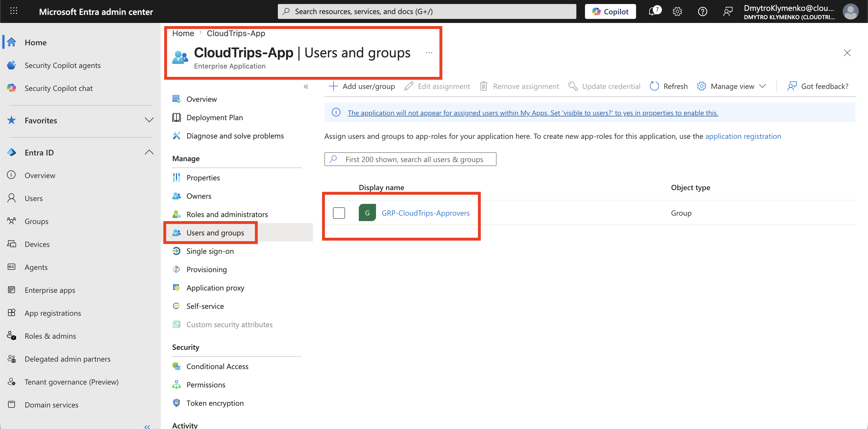Click Got feedback?
This screenshot has height=429, width=868.
tap(818, 86)
